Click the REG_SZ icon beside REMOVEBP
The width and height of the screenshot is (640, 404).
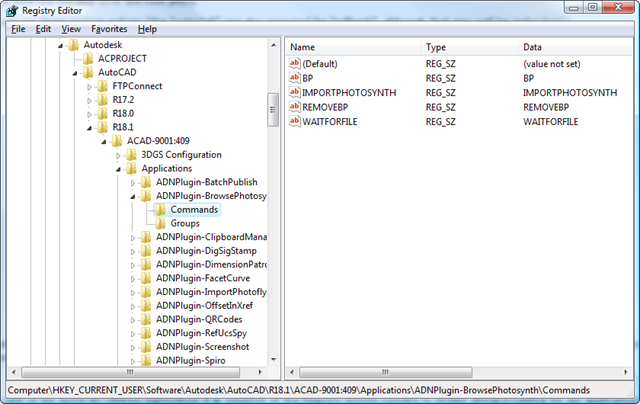click(x=295, y=106)
